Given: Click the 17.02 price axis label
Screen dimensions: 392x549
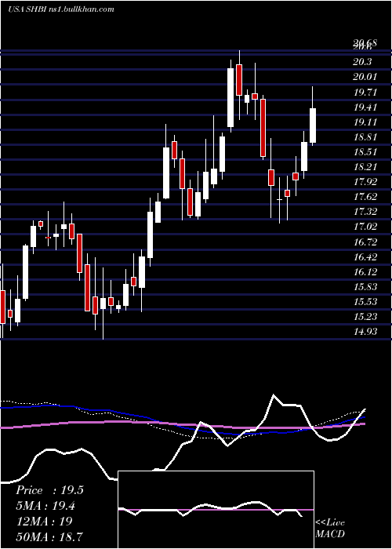Looking at the screenshot, I should pos(365,226).
